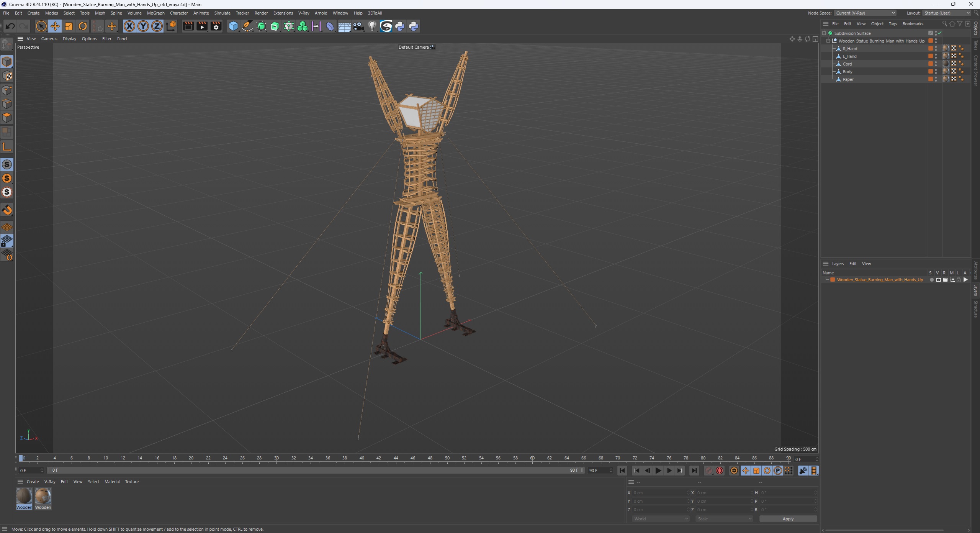Click the Python script icon

400,26
